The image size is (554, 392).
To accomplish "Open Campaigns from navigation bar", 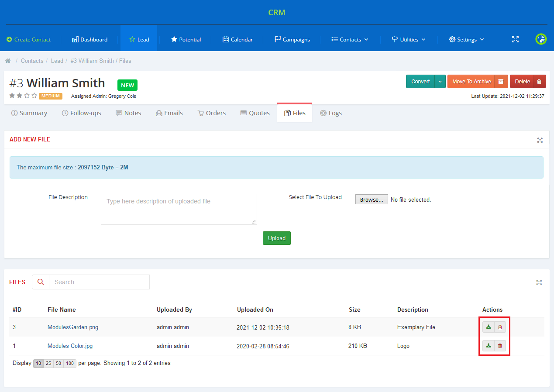I will (x=292, y=39).
